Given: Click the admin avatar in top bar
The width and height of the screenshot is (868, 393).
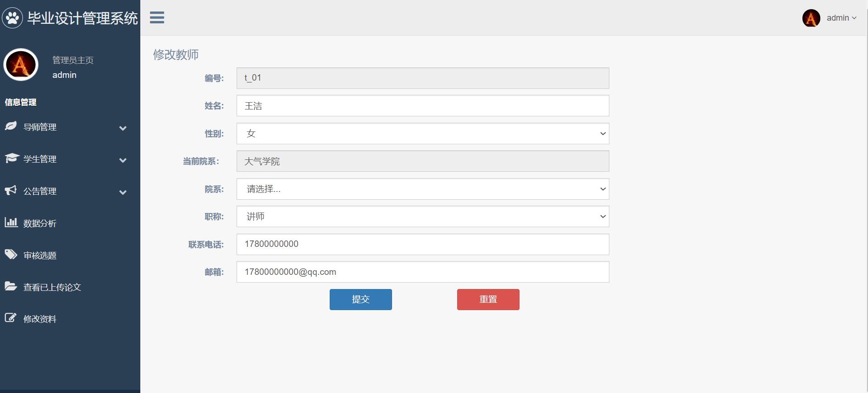Looking at the screenshot, I should pyautogui.click(x=811, y=18).
